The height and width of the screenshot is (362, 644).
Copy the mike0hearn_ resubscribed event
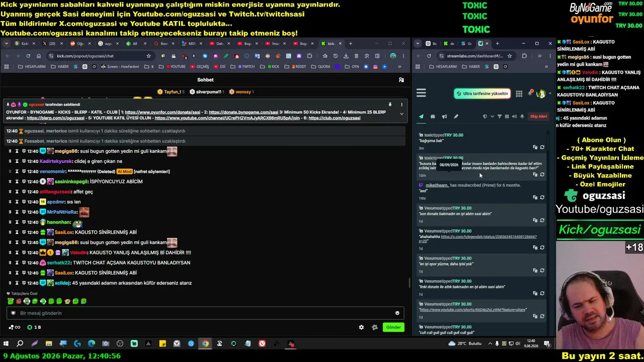coord(535,198)
